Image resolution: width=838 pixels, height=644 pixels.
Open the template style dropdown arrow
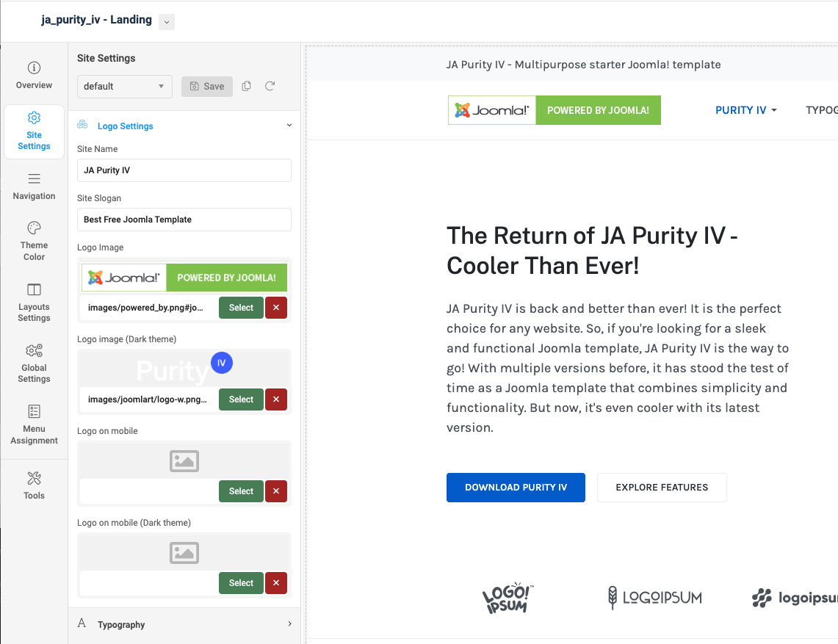[167, 22]
